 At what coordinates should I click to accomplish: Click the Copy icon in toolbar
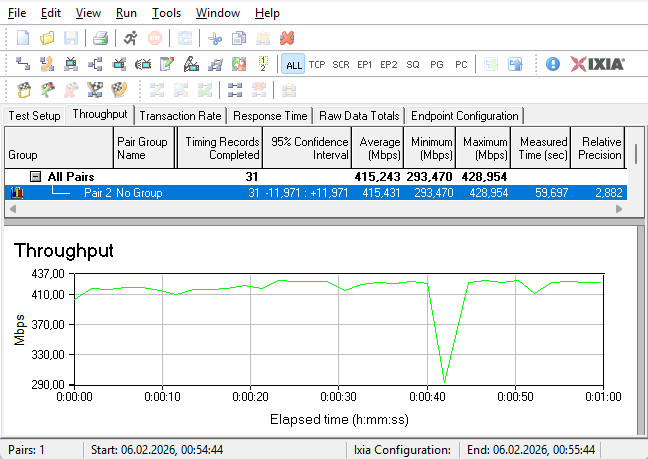(238, 38)
